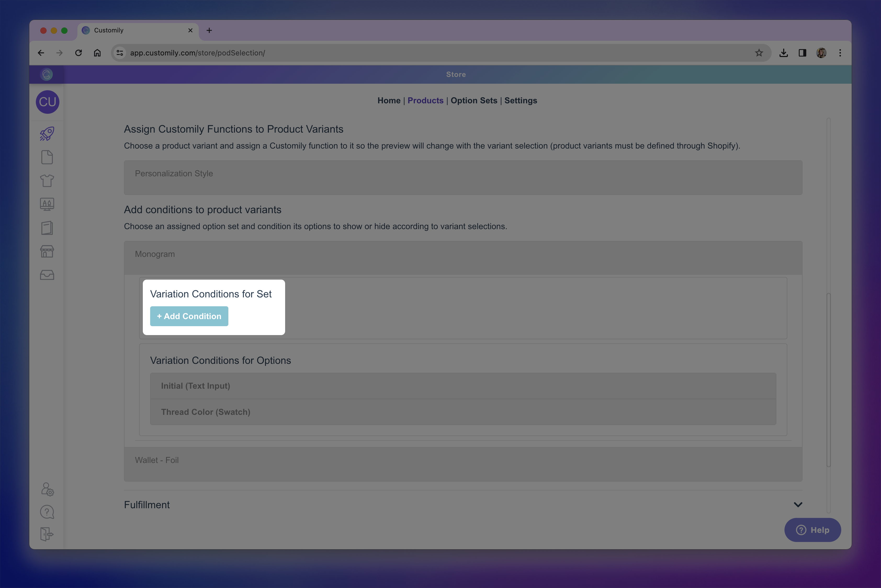The height and width of the screenshot is (588, 881).
Task: Expand the Personalization Style panel
Action: point(463,177)
